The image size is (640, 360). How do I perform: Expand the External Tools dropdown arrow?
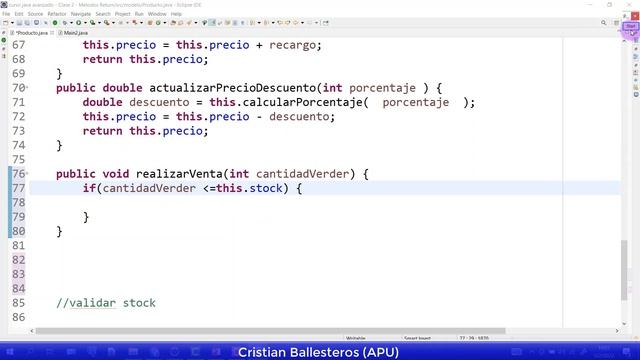tap(113, 23)
